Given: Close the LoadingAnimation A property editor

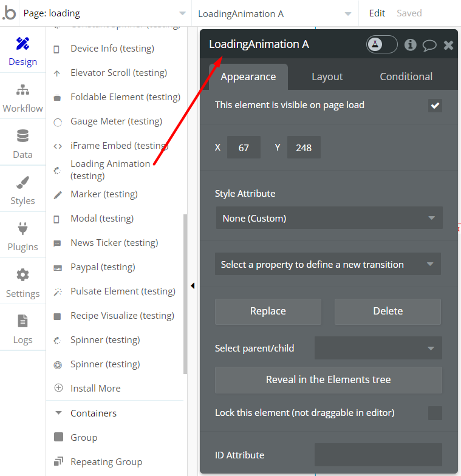Looking at the screenshot, I should point(448,45).
